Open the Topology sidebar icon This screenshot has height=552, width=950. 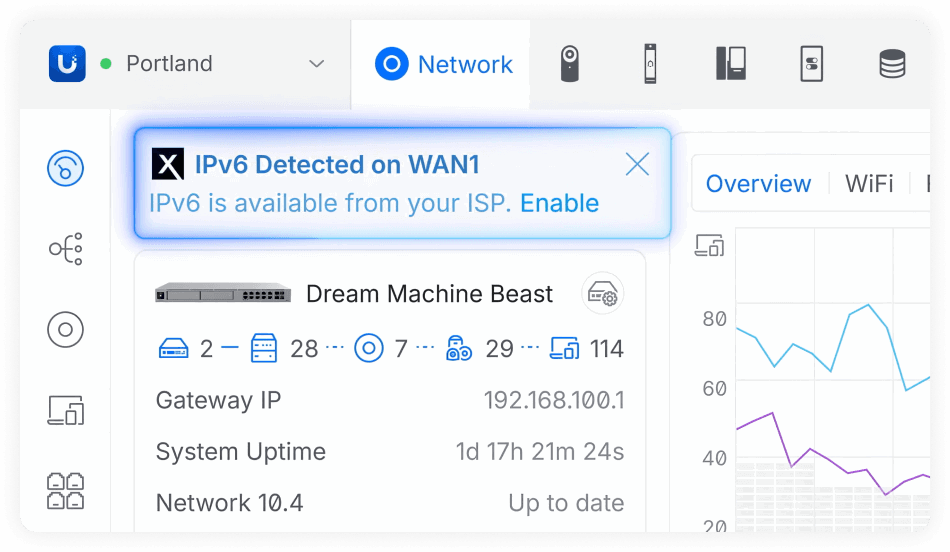point(65,248)
